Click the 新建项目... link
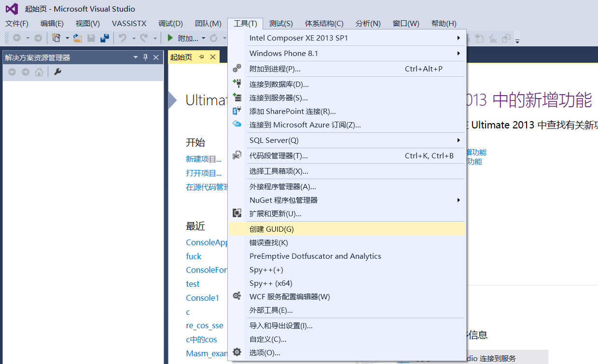 204,159
